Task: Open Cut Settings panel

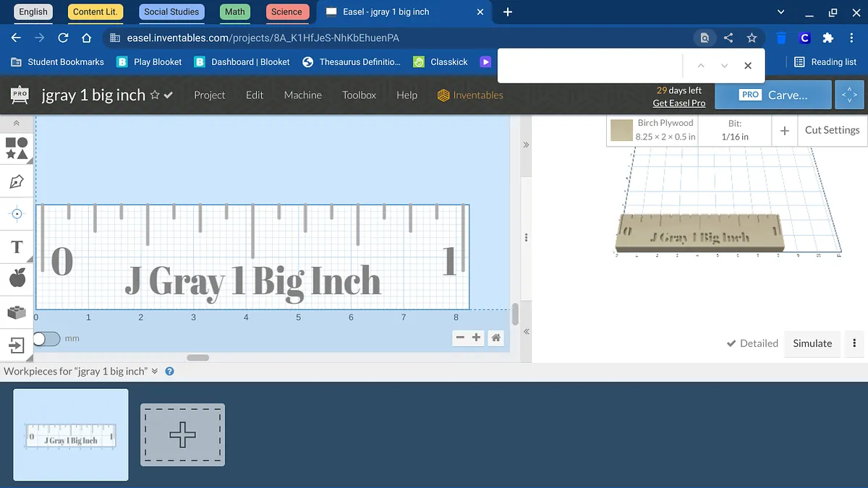Action: (832, 130)
